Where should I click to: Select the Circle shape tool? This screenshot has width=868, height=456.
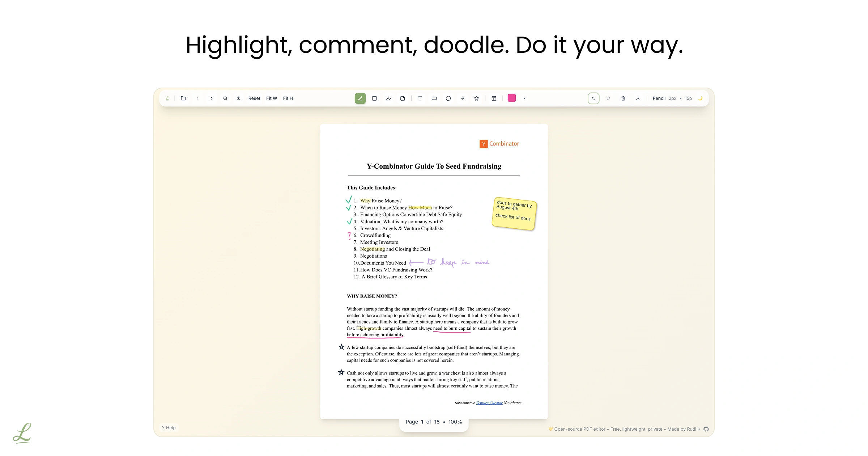(448, 98)
